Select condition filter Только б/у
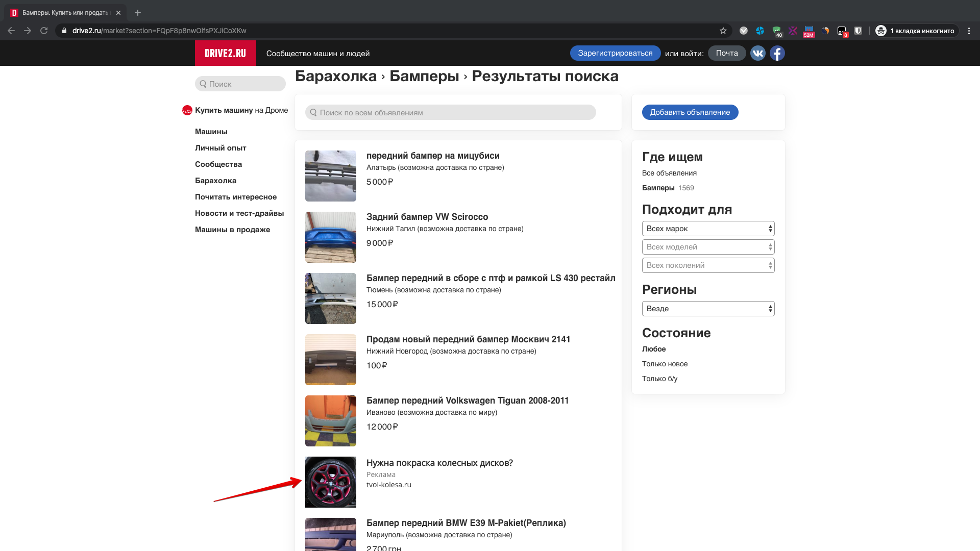This screenshot has height=551, width=980. (659, 379)
